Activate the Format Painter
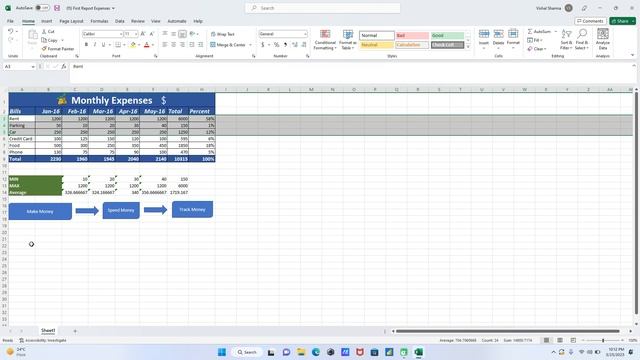The image size is (640, 360). coord(58,49)
